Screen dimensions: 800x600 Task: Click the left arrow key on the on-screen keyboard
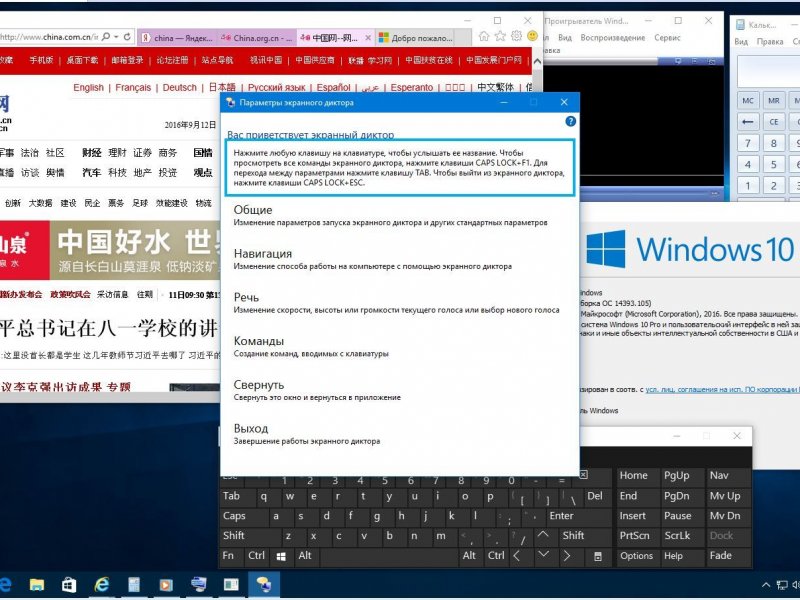click(x=516, y=556)
